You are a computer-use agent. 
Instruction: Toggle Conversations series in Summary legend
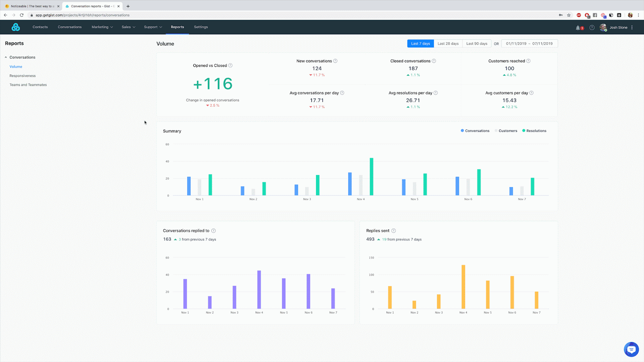coord(475,131)
